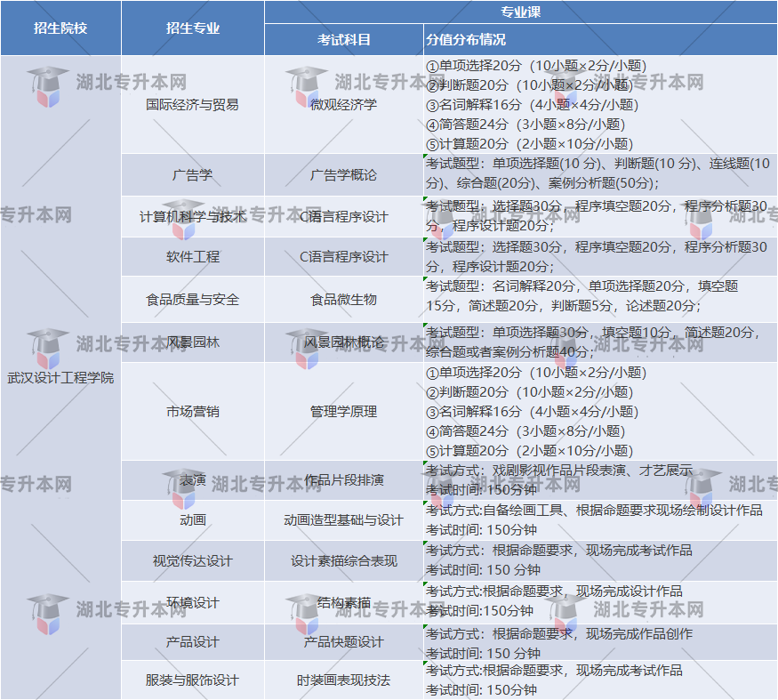Select the 表演 major cell

click(193, 480)
